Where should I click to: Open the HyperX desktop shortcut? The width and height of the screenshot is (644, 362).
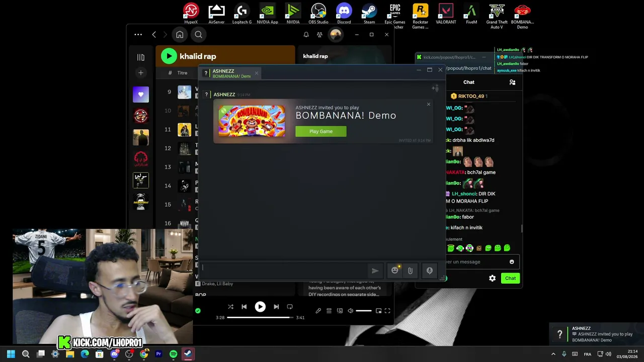tap(191, 14)
